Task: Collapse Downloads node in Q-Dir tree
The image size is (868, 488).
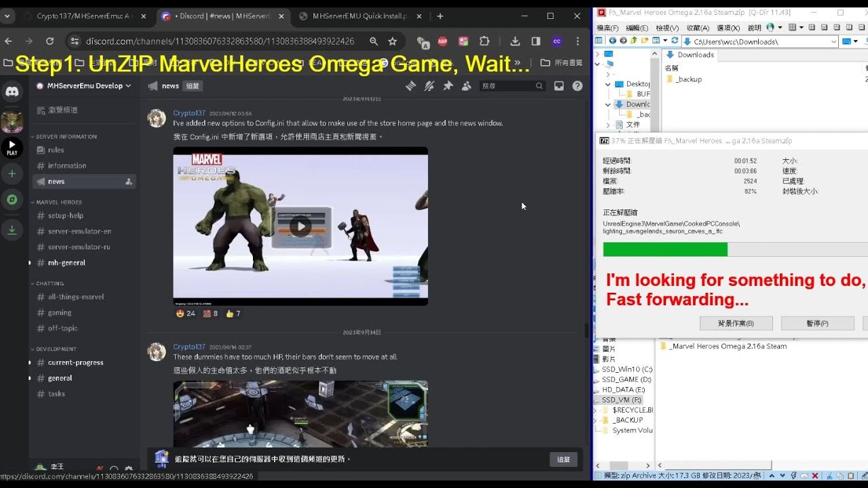Action: tap(608, 104)
